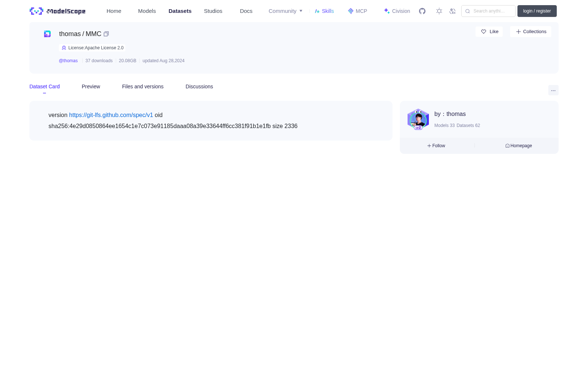Open the GitHub icon link
Screen dimensions: 588x368
click(x=422, y=11)
